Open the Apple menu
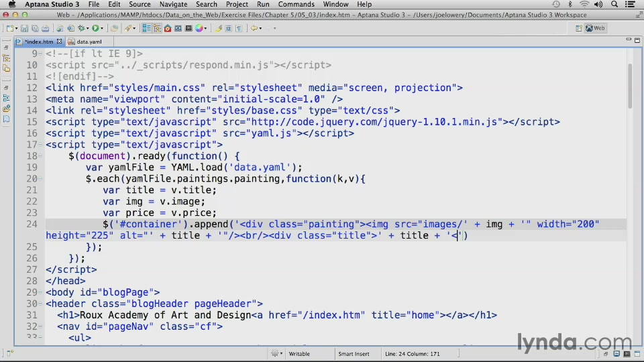 [x=12, y=5]
